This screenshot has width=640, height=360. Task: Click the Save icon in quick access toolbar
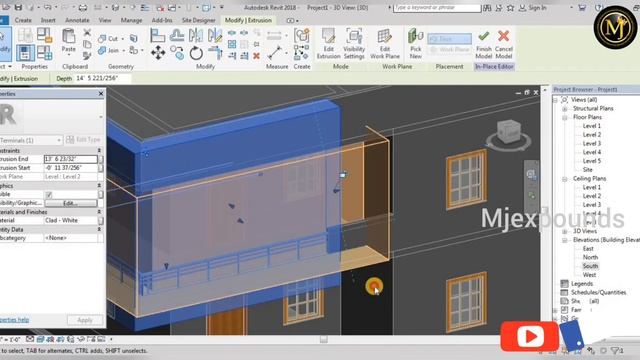pyautogui.click(x=18, y=7)
